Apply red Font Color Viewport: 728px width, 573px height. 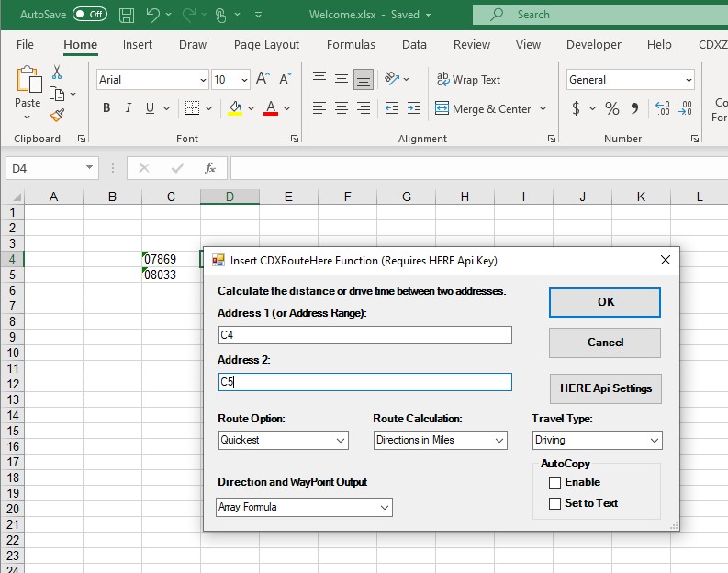[271, 108]
